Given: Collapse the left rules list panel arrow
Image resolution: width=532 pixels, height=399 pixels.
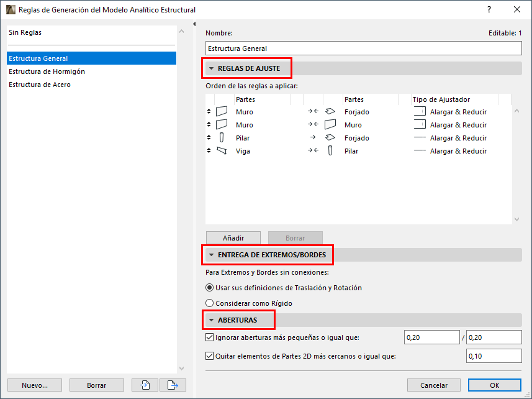Looking at the screenshot, I should (x=194, y=24).
